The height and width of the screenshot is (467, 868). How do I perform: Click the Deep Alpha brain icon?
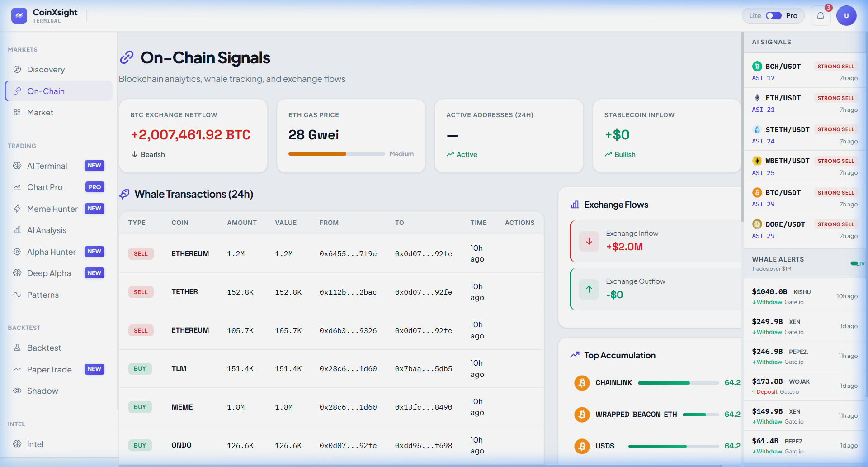17,273
